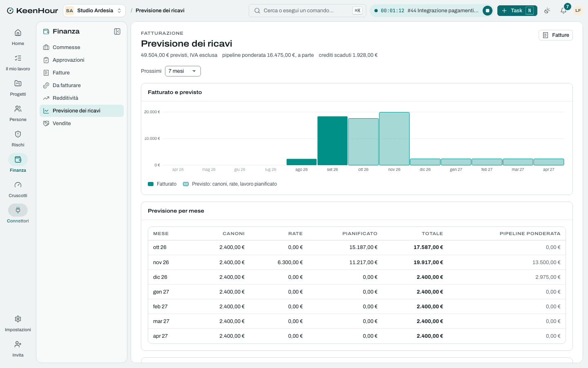Go to Il mio lavoro section

[x=18, y=63]
